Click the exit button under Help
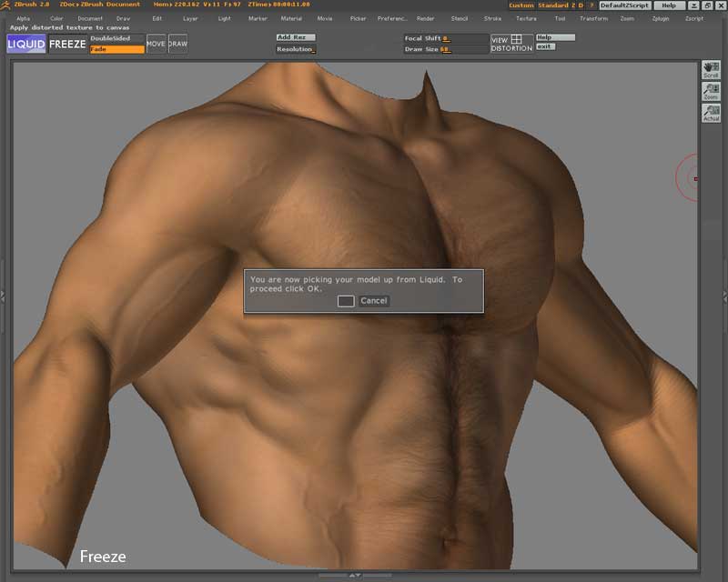 (x=545, y=46)
